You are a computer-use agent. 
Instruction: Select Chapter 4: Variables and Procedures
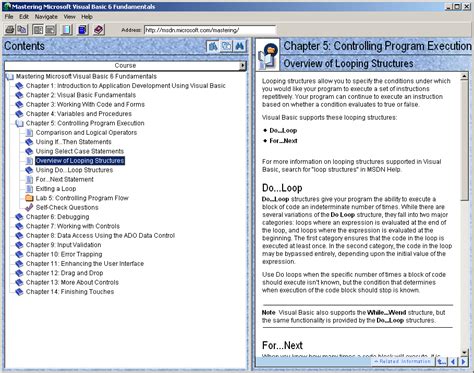pos(79,114)
